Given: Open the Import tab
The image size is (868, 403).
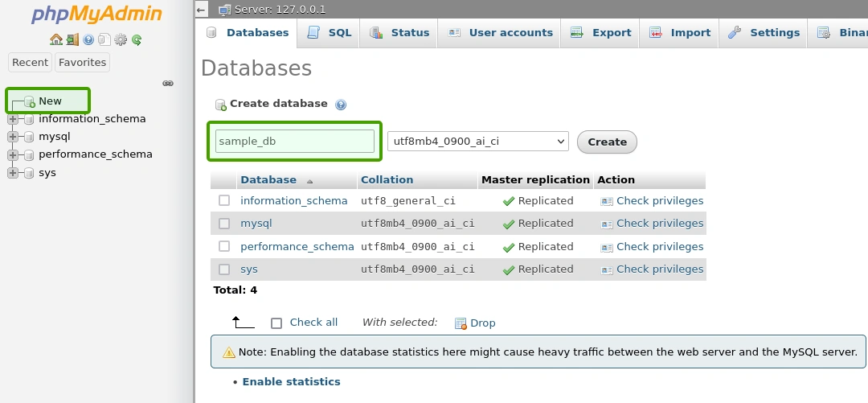Looking at the screenshot, I should pyautogui.click(x=679, y=33).
